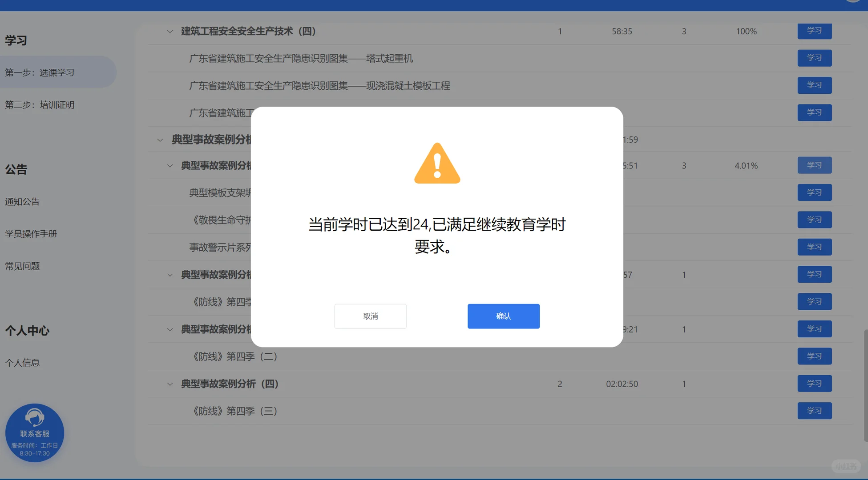Click 学习 next to 塔式起重机 course
This screenshot has width=868, height=480.
coord(814,58)
